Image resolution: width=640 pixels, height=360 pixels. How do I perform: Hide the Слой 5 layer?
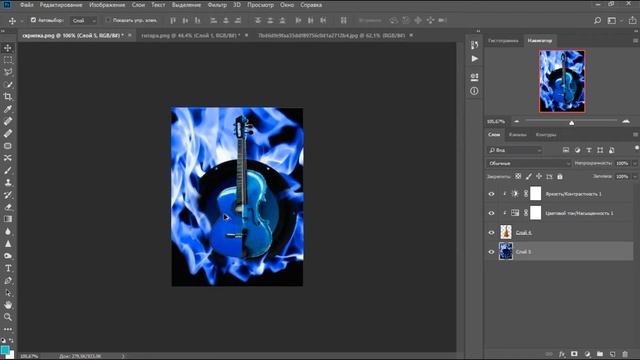point(491,252)
